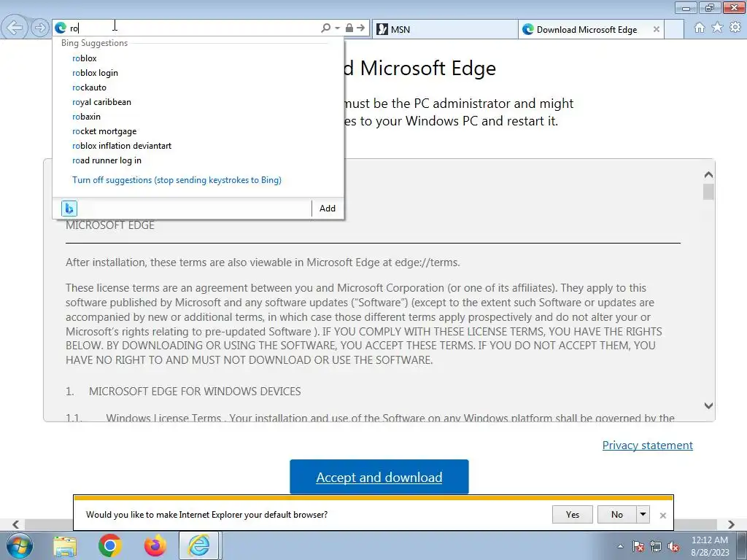Image resolution: width=747 pixels, height=560 pixels.
Task: Click the magnifier search icon in address bar
Action: click(x=326, y=28)
